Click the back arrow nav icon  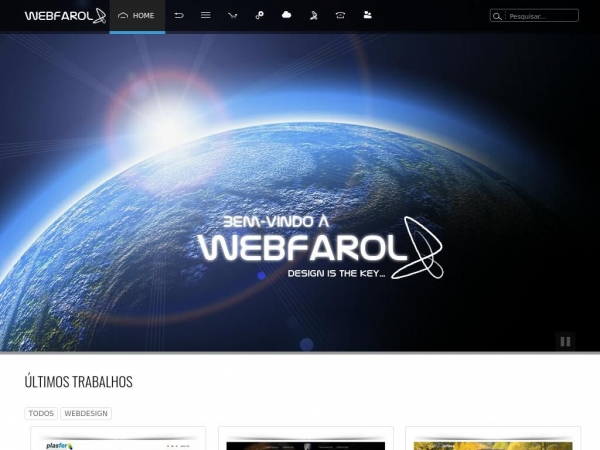pyautogui.click(x=179, y=15)
